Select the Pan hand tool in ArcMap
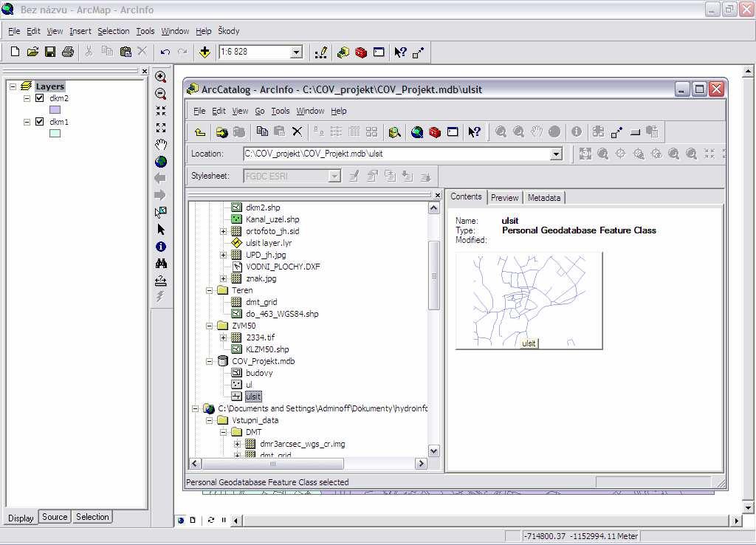The width and height of the screenshot is (756, 545). [160, 145]
